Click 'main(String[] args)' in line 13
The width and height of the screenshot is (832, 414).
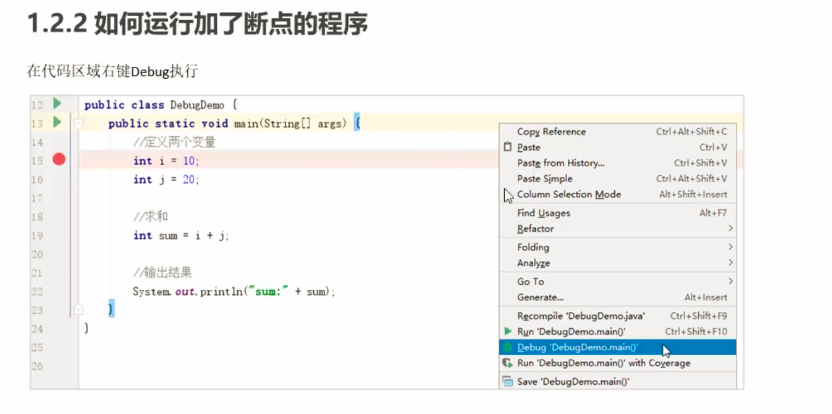pos(290,124)
